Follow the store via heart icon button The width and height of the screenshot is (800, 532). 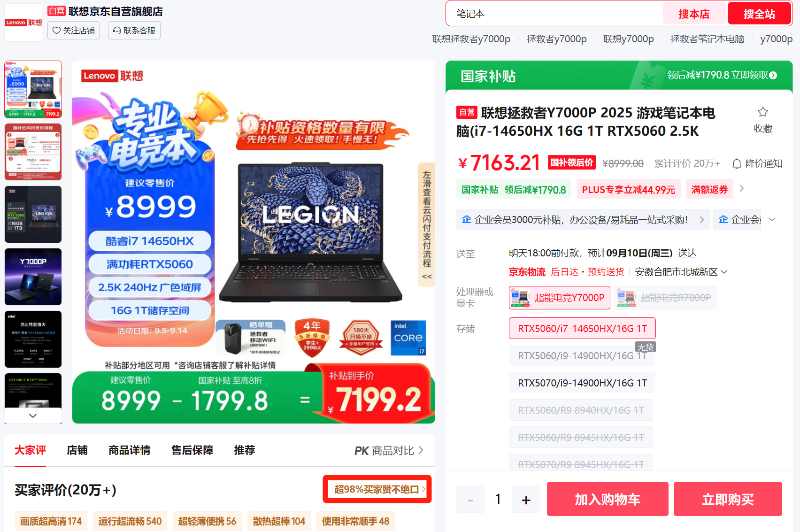click(74, 31)
